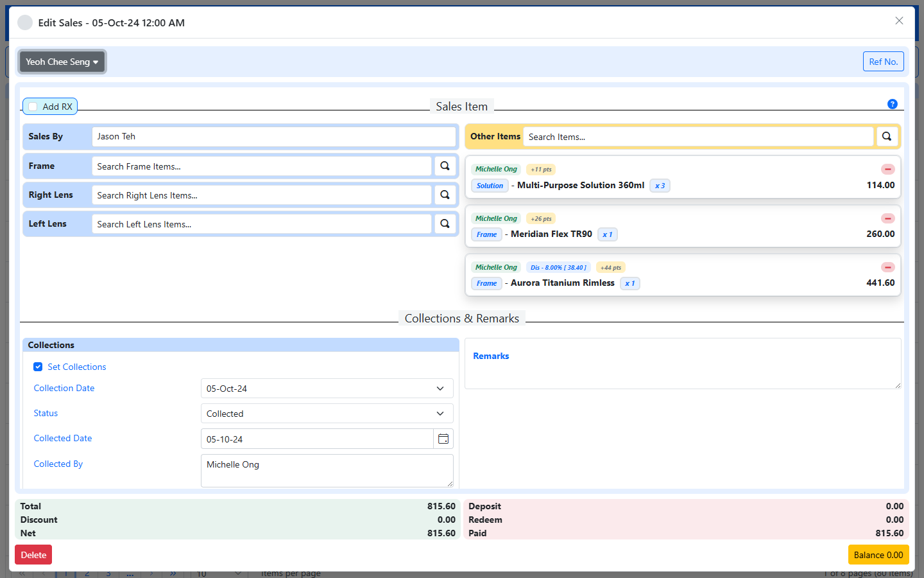This screenshot has width=924, height=578.
Task: Click the Left Lens search magnifier icon
Action: tap(445, 223)
